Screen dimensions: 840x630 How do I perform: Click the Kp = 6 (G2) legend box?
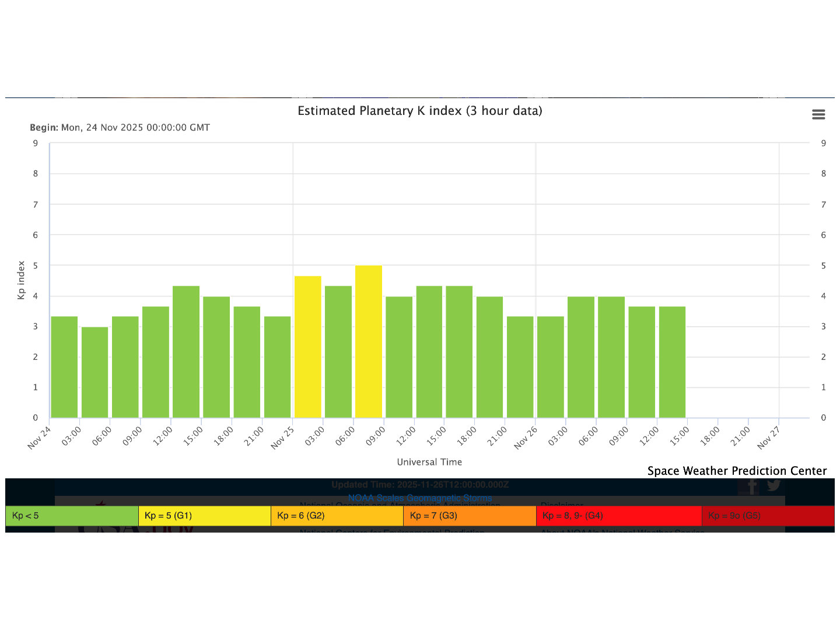[337, 516]
